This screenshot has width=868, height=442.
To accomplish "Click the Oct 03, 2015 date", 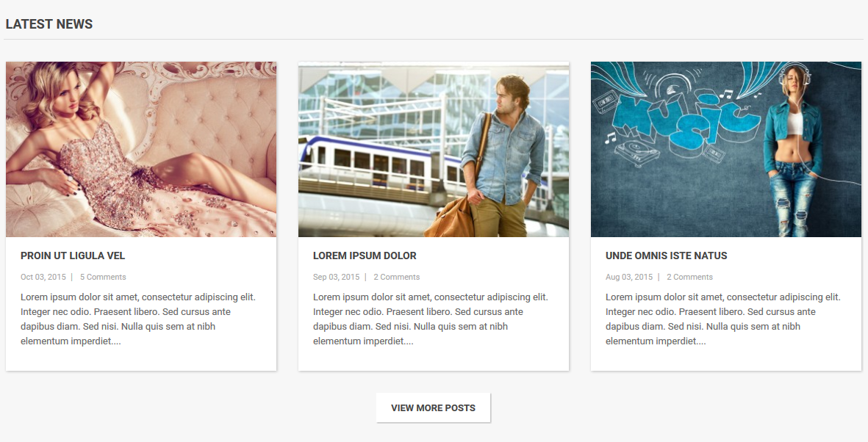I will coord(43,277).
